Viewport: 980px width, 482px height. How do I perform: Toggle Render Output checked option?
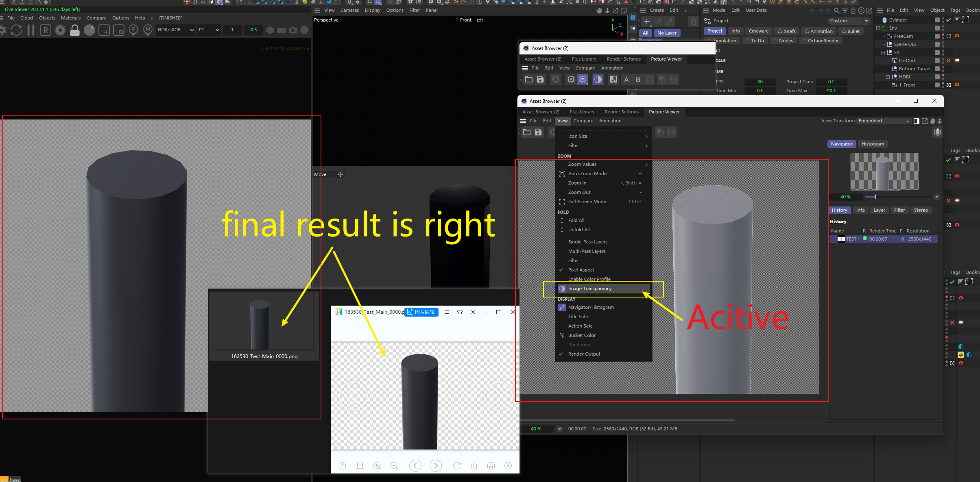(x=584, y=354)
